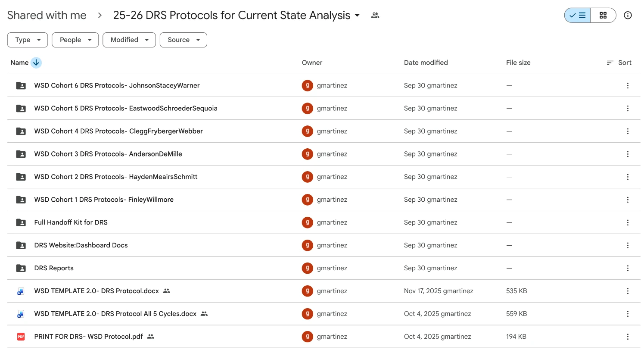Image resolution: width=644 pixels, height=350 pixels.
Task: Select DRS Website:Dashboard Docs folder name
Action: tap(81, 245)
